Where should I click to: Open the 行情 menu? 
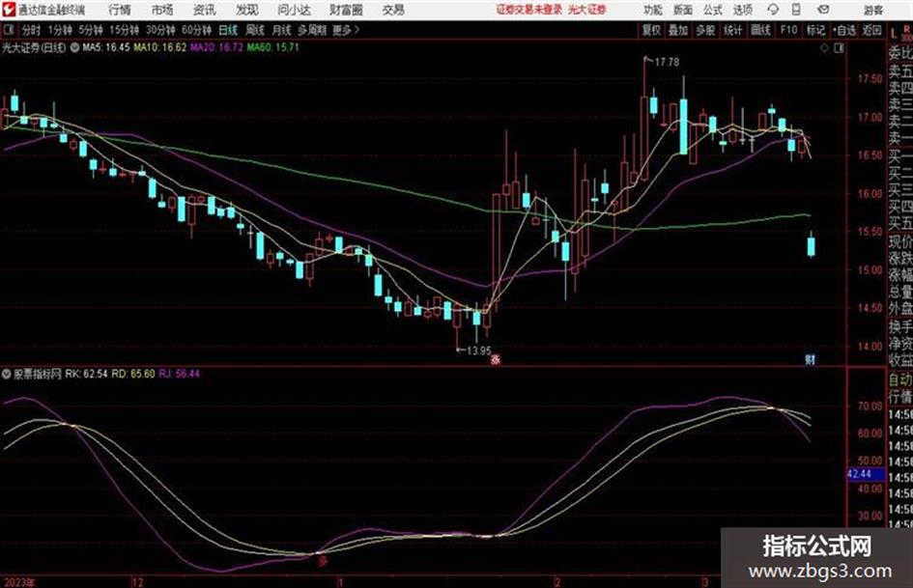tap(120, 10)
